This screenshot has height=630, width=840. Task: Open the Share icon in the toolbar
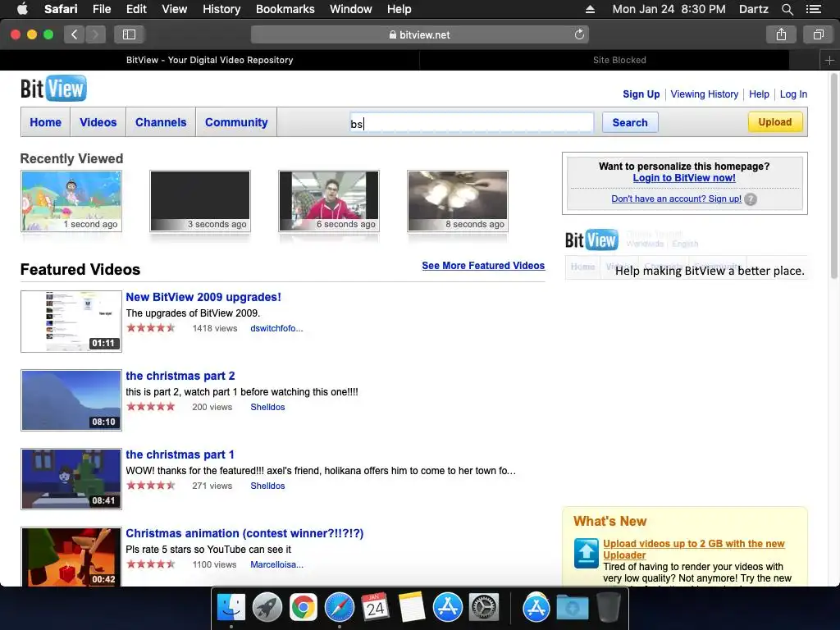coord(781,34)
